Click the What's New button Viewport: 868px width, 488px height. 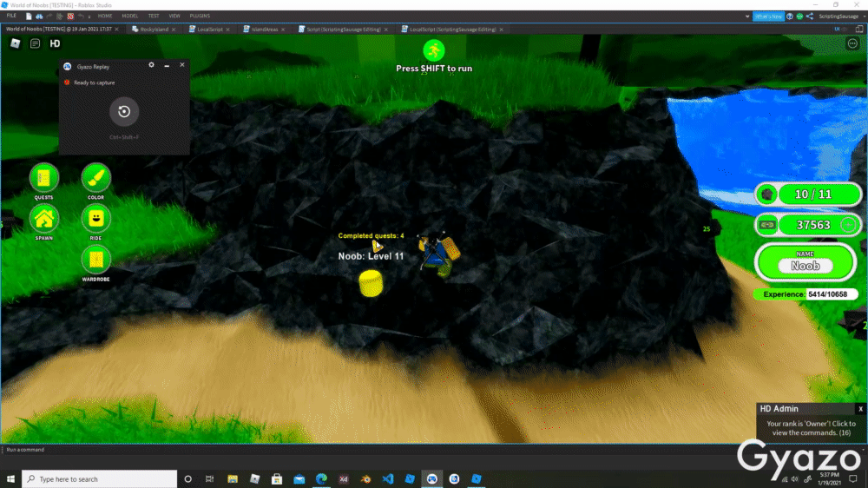768,16
